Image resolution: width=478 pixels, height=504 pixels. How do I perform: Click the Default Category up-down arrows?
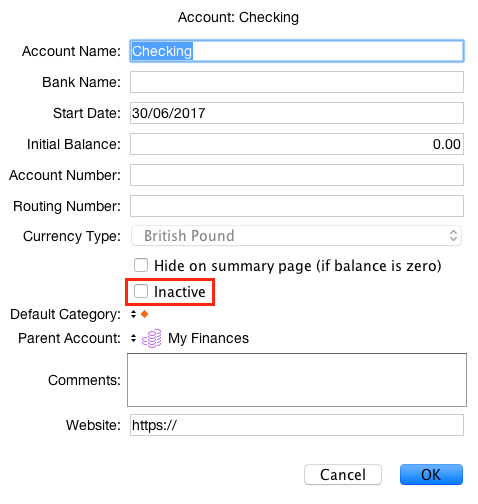point(133,314)
